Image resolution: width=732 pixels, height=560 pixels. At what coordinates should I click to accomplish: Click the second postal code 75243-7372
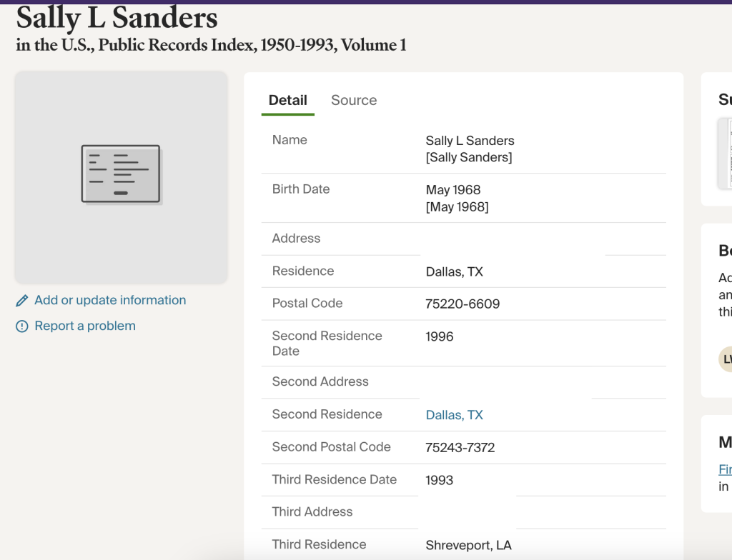click(x=460, y=448)
